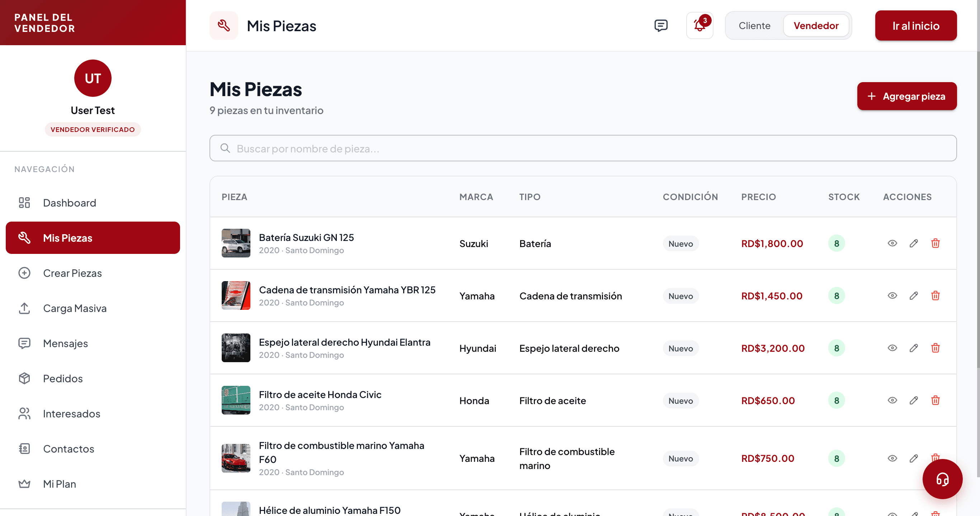Screen dimensions: 980x516
Task: Click the MARCA column header
Action: pyautogui.click(x=476, y=197)
